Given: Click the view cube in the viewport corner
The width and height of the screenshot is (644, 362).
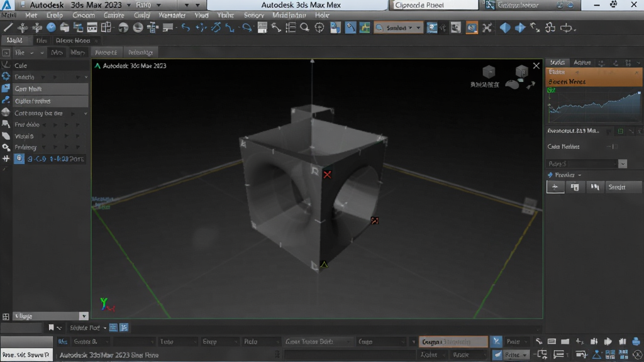Looking at the screenshot, I should point(521,72).
